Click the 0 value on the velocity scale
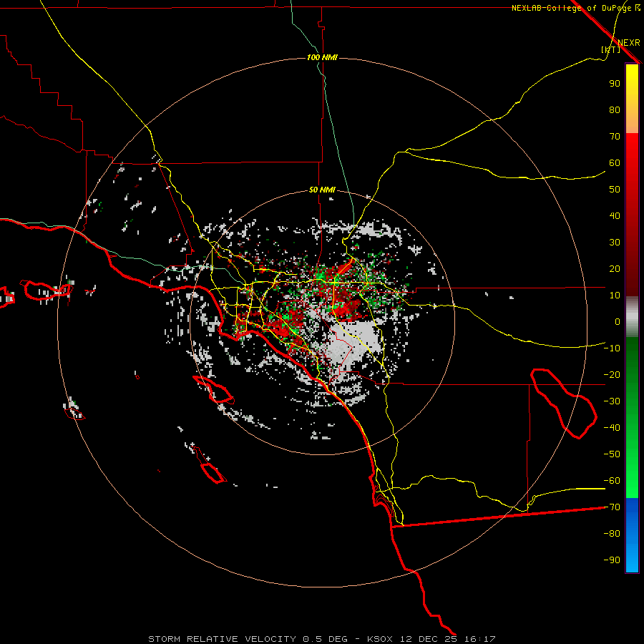 click(618, 322)
